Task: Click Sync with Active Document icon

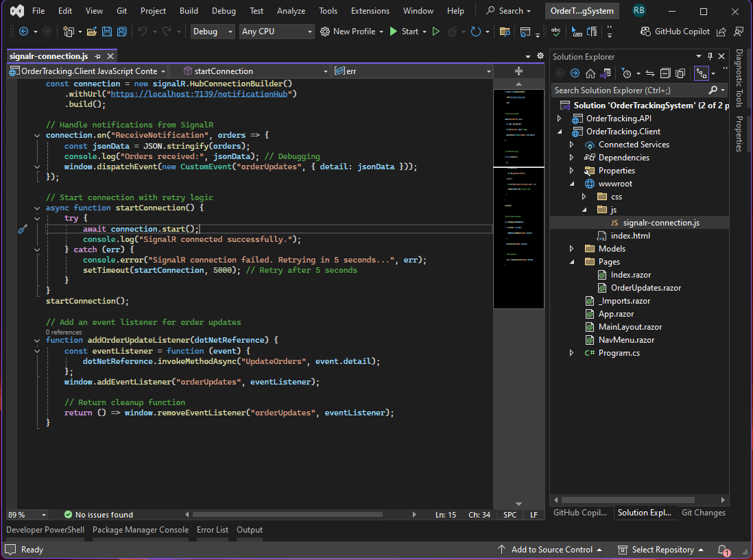Action: tap(650, 73)
